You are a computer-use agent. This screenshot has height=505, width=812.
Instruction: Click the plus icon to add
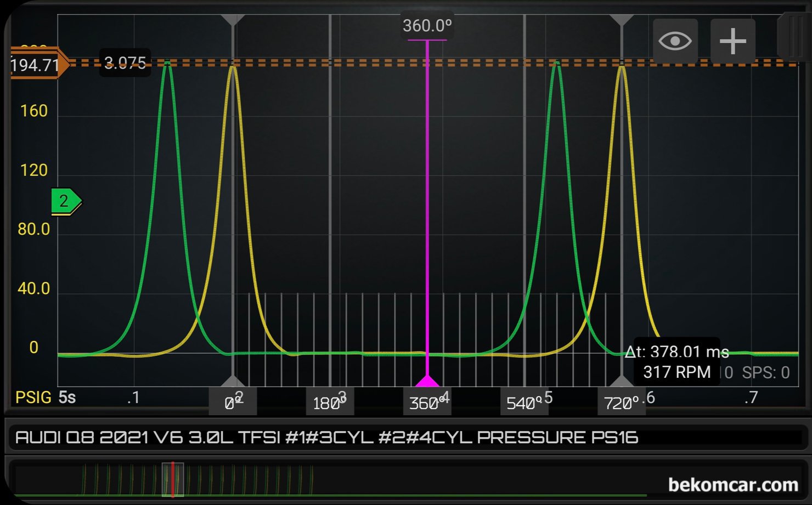[x=733, y=41]
